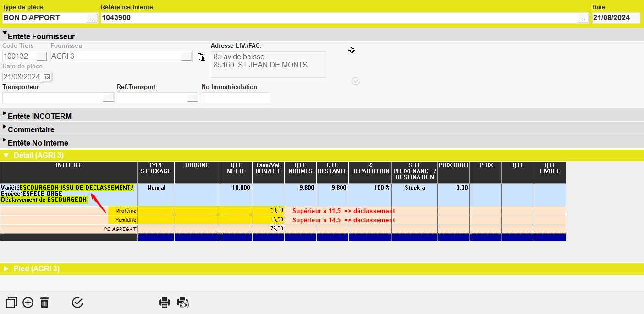Click the copy pages icon beside Fournisseur field
This screenshot has width=644, height=314.
point(201,57)
